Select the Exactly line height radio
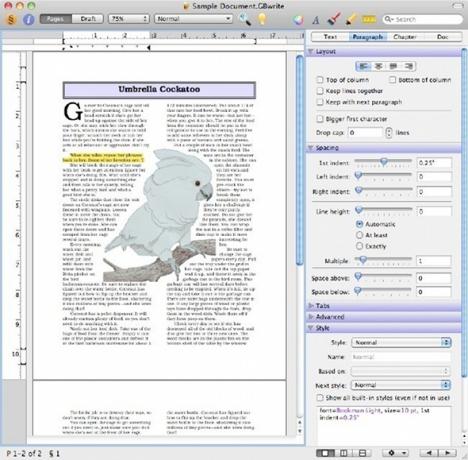The image size is (468, 460). tap(359, 246)
